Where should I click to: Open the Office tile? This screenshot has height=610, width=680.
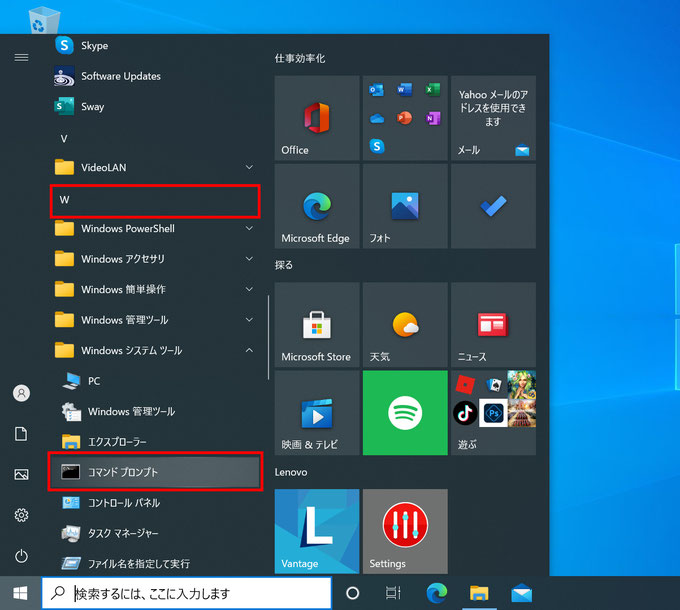(317, 118)
